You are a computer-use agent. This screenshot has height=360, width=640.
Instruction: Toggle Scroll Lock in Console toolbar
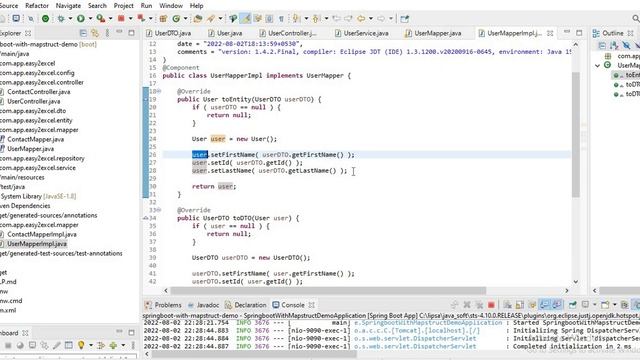(520, 305)
